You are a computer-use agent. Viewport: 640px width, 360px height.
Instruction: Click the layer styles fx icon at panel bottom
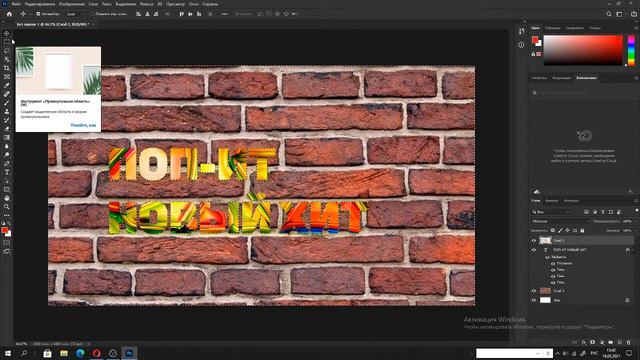584,342
